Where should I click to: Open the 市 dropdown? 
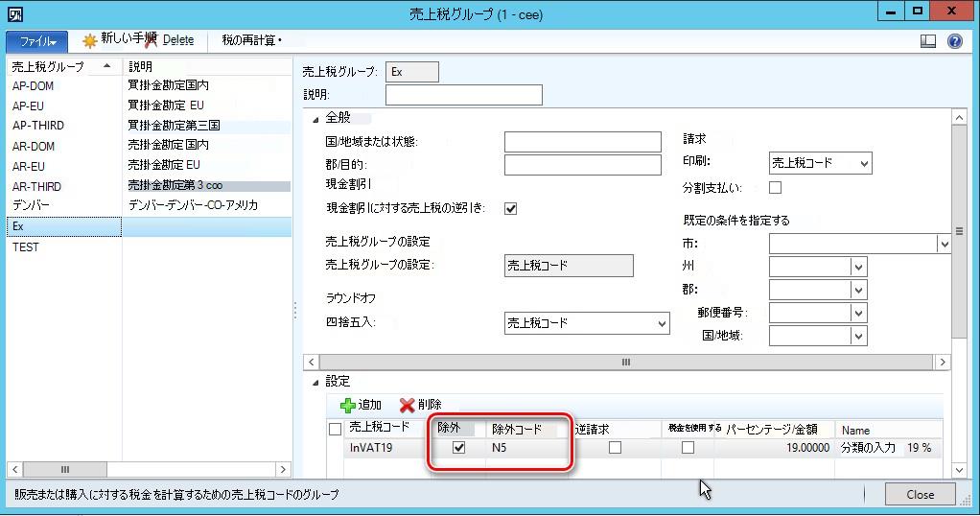click(x=944, y=245)
